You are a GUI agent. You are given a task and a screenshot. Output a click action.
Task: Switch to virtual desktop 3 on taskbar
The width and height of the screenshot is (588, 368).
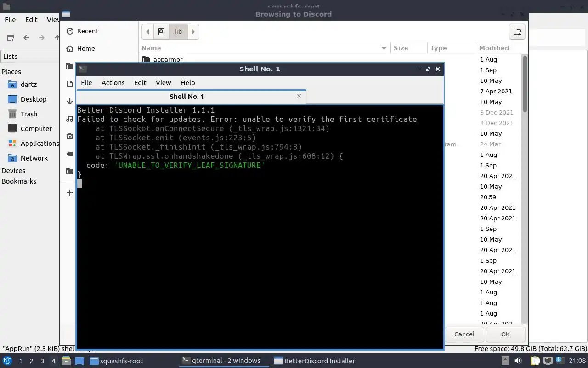[x=42, y=361]
